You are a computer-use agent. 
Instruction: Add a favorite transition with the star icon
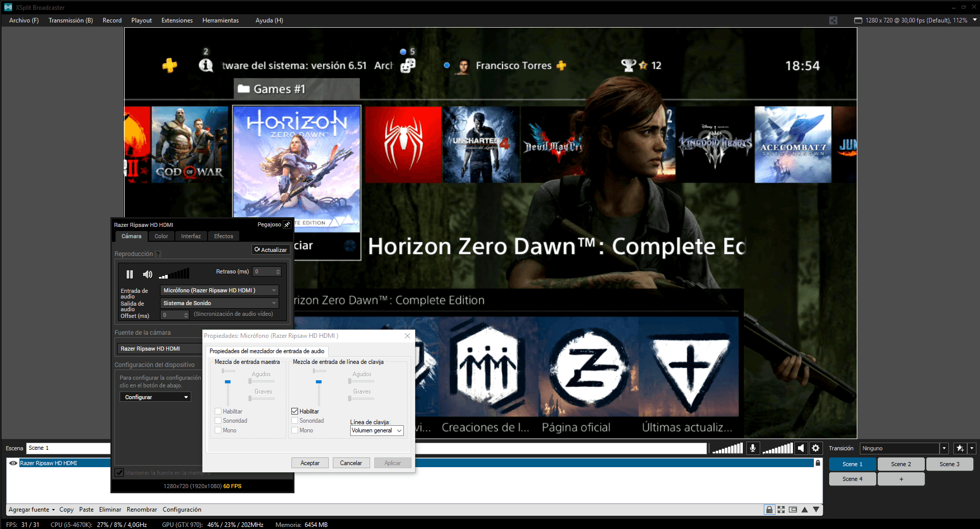pos(960,448)
